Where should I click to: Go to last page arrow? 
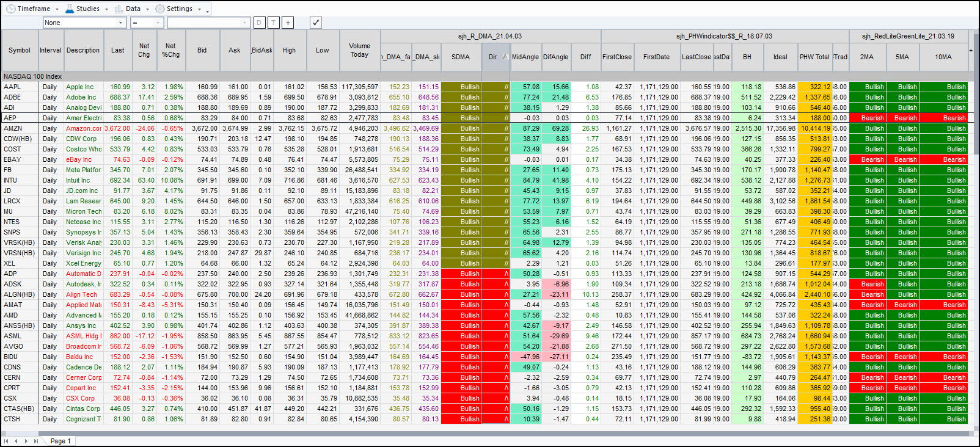click(x=36, y=441)
